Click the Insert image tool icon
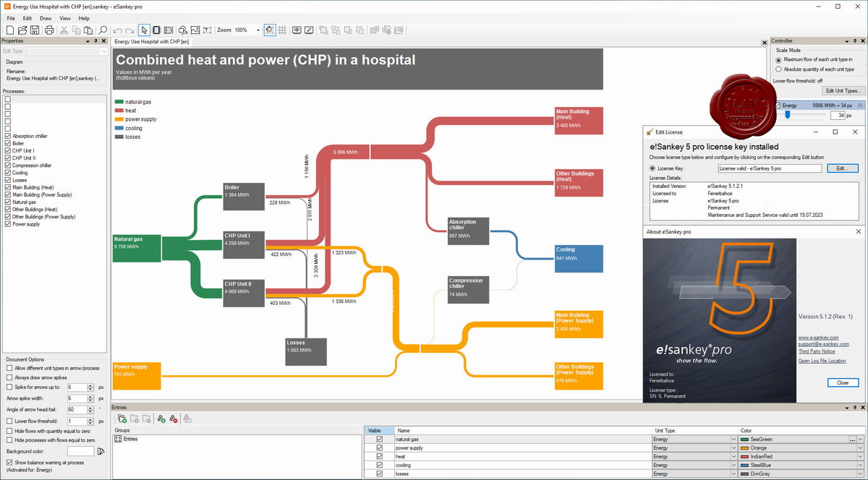Screen dimensions: 868x480 (x=195, y=30)
